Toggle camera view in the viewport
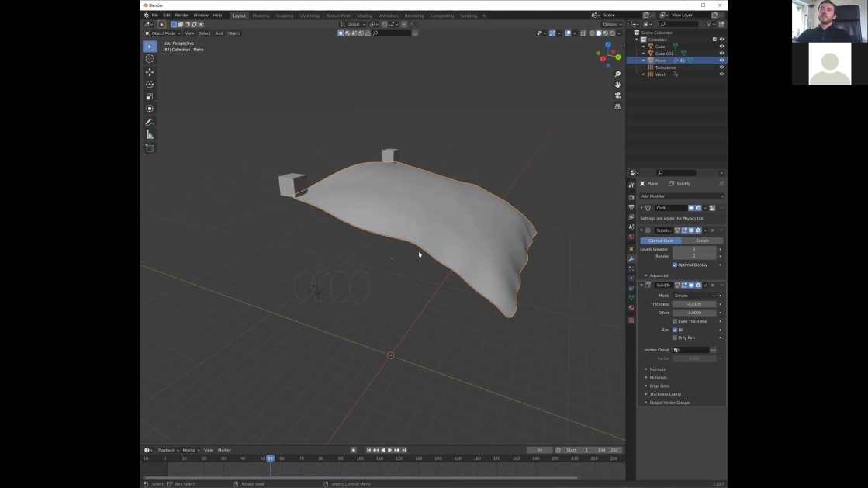The width and height of the screenshot is (868, 488). pos(617,95)
